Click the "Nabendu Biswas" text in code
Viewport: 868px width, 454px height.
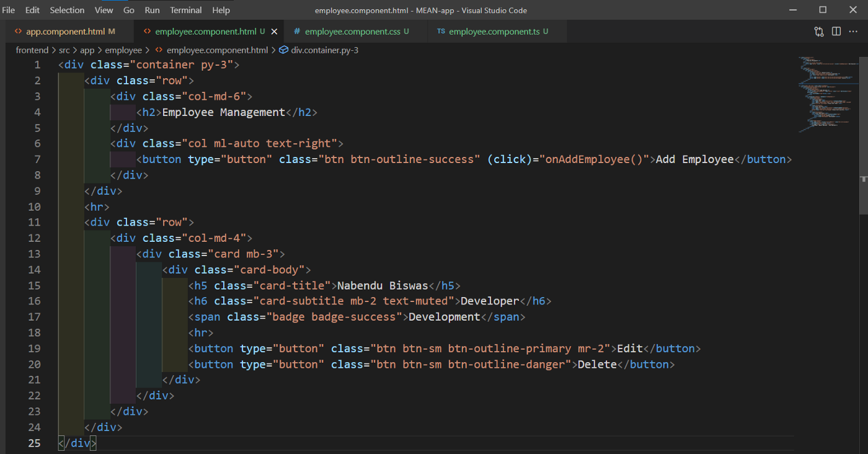[x=383, y=285]
